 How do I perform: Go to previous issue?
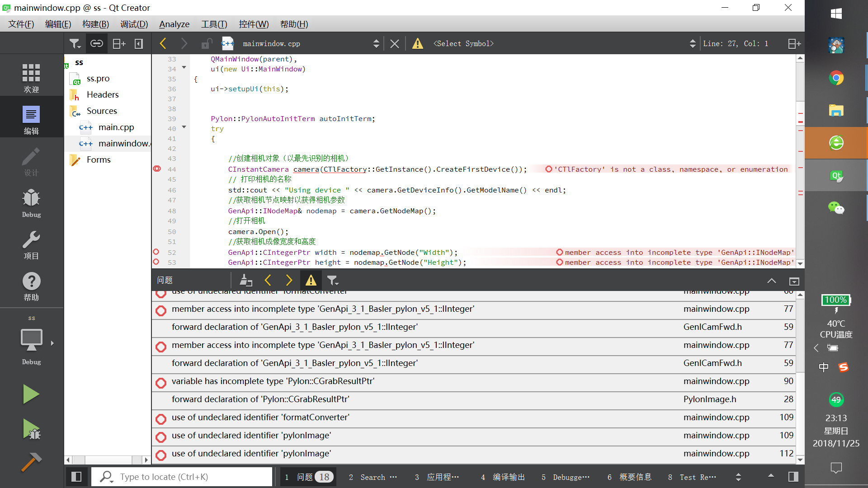pyautogui.click(x=268, y=280)
